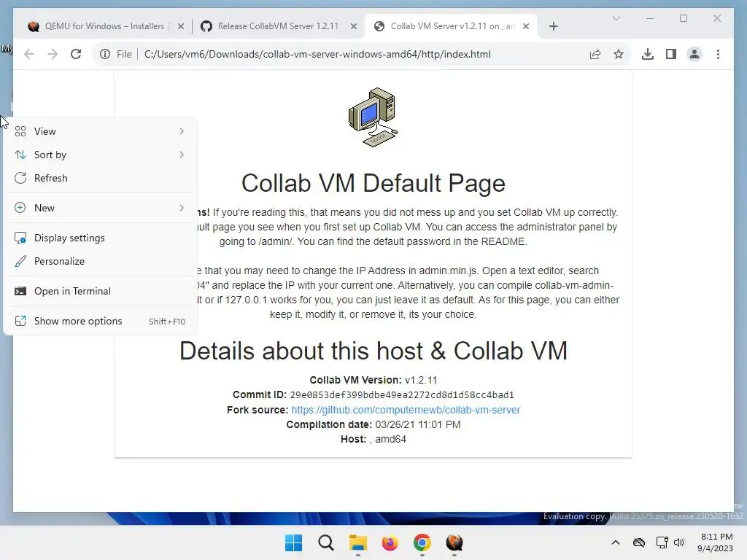Click the QEMU taskbar icon
The image size is (747, 560).
(x=454, y=542)
